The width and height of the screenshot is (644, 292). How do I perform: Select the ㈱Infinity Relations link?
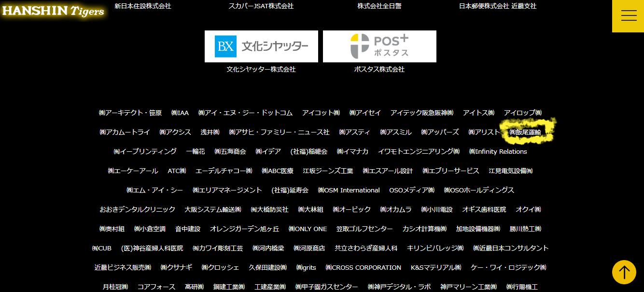click(x=498, y=151)
